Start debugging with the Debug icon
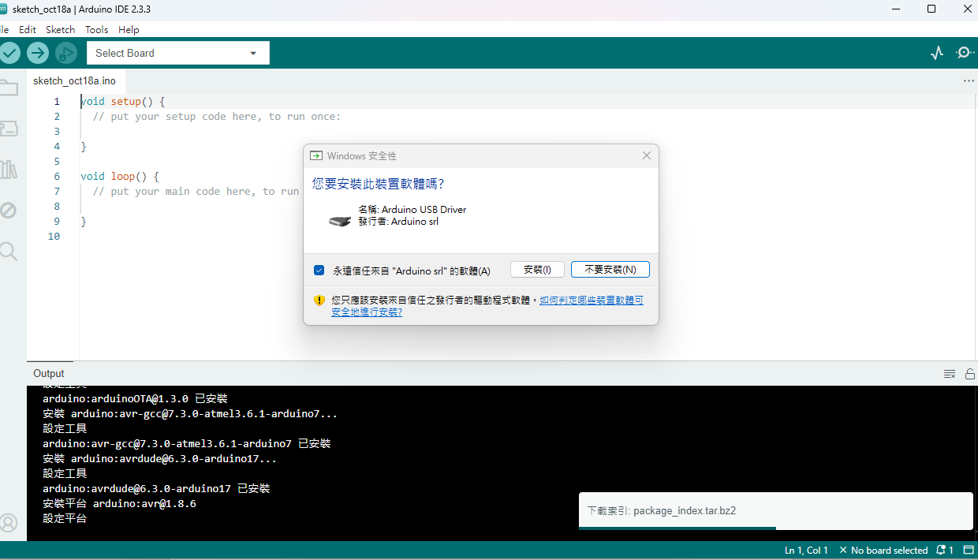Screen dimensions: 978x560 coord(66,53)
